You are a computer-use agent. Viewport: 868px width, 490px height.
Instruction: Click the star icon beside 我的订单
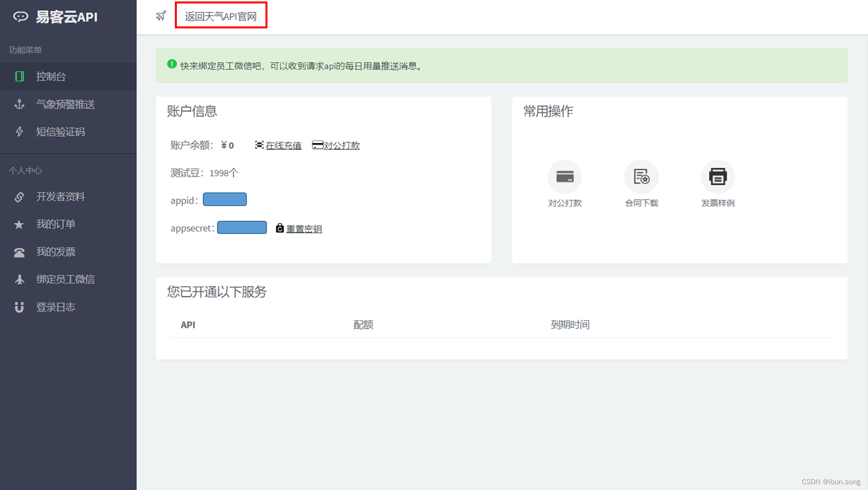19,224
